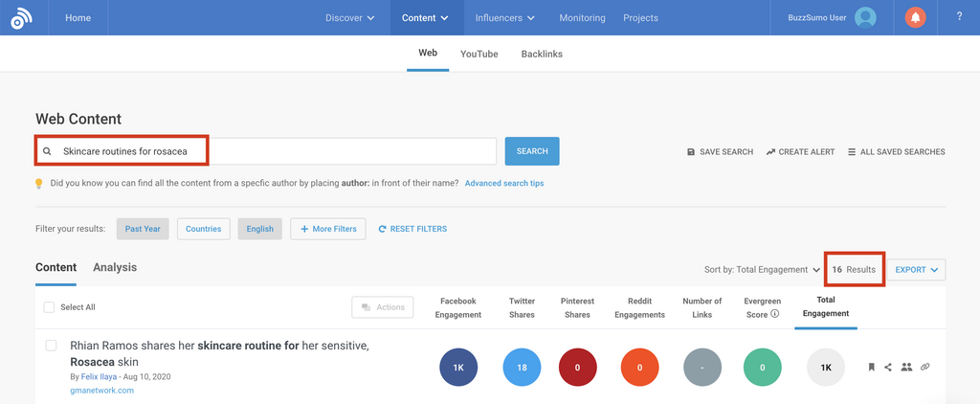The image size is (980, 404).
Task: Expand the Discover menu dropdown
Action: 350,18
